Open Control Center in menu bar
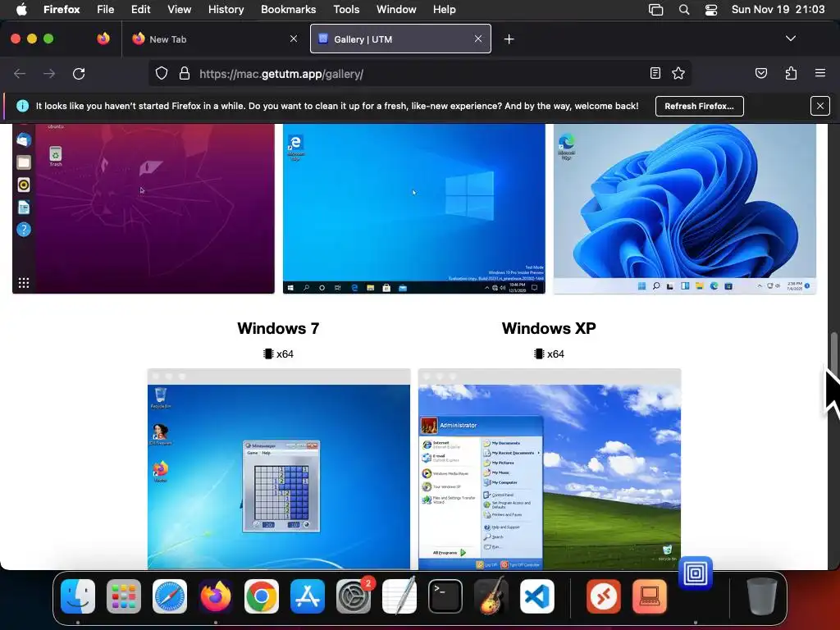This screenshot has width=840, height=630. [x=711, y=9]
